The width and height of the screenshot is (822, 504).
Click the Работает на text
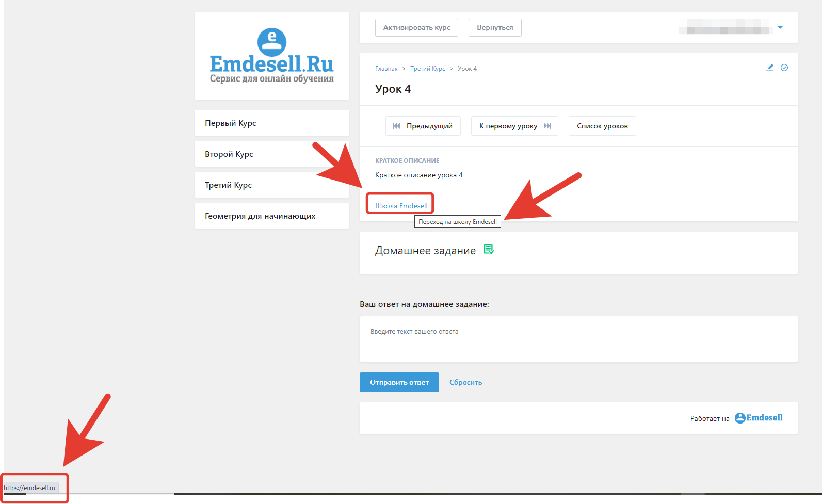click(710, 418)
